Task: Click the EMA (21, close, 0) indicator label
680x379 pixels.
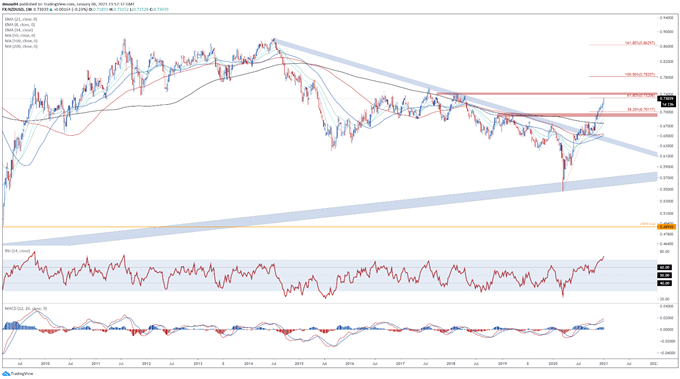Action: pyautogui.click(x=21, y=20)
